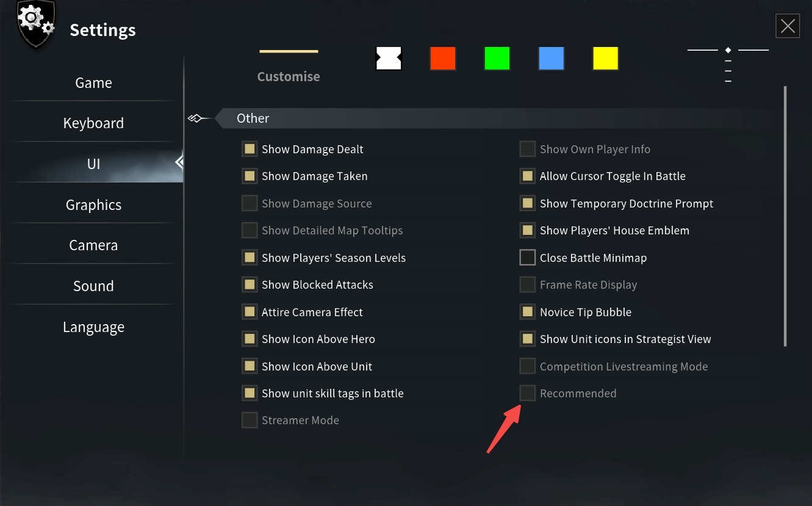Toggle Novice Tip Bubble checkbox
The image size is (812, 506).
pos(528,312)
